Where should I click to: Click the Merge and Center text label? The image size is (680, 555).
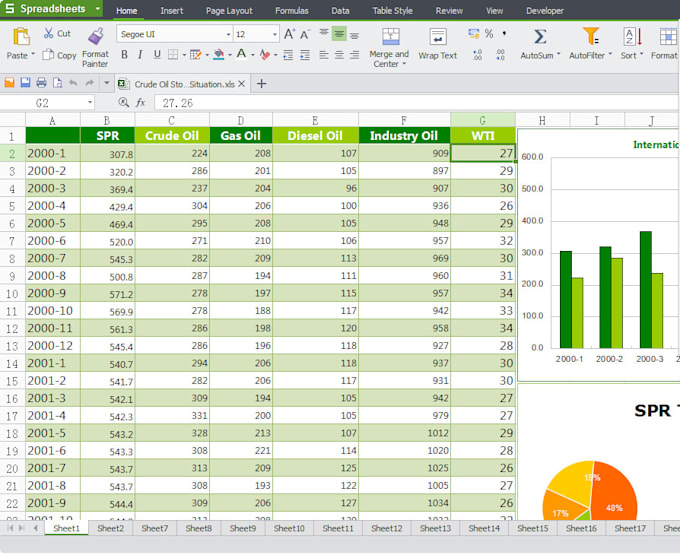pos(389,59)
